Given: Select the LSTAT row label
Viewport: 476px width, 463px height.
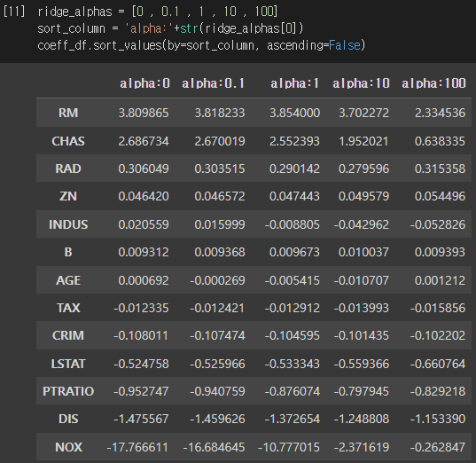Looking at the screenshot, I should pos(68,364).
